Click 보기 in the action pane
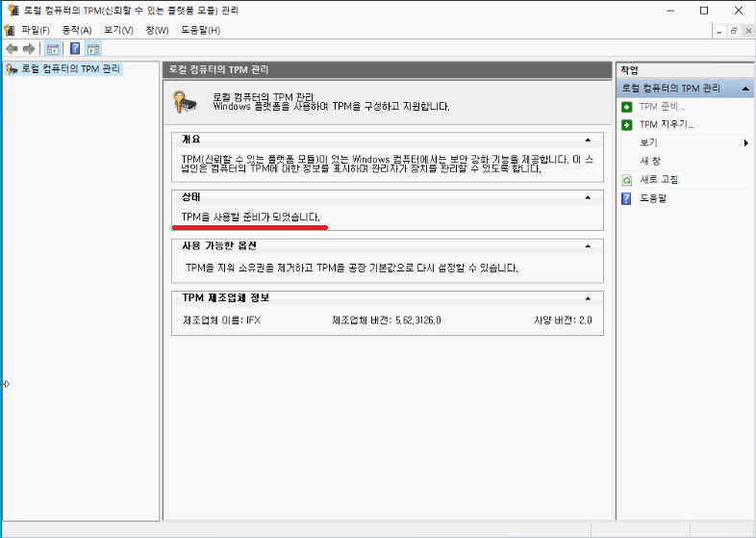Viewport: 756px width, 538px height. tap(648, 142)
